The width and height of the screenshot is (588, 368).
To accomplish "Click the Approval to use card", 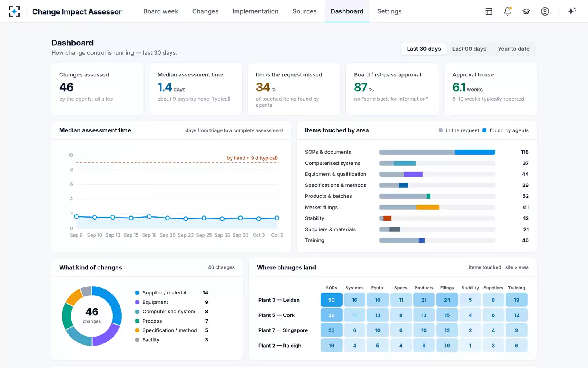I will pos(490,89).
